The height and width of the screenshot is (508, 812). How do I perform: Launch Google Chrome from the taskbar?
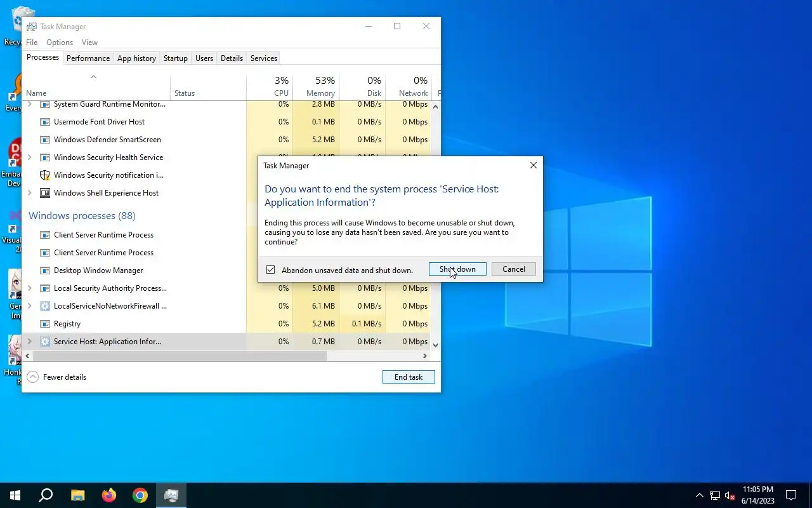pos(140,495)
